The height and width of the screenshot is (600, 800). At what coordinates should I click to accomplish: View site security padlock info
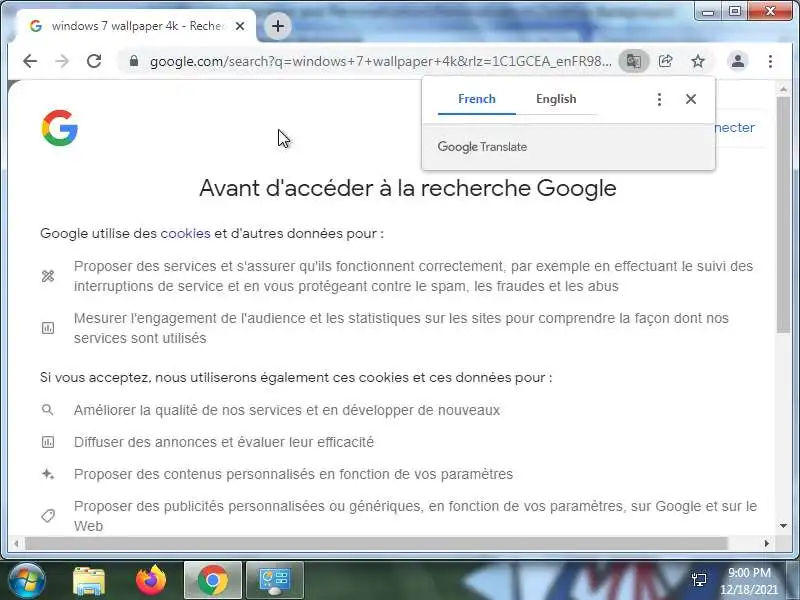click(134, 61)
